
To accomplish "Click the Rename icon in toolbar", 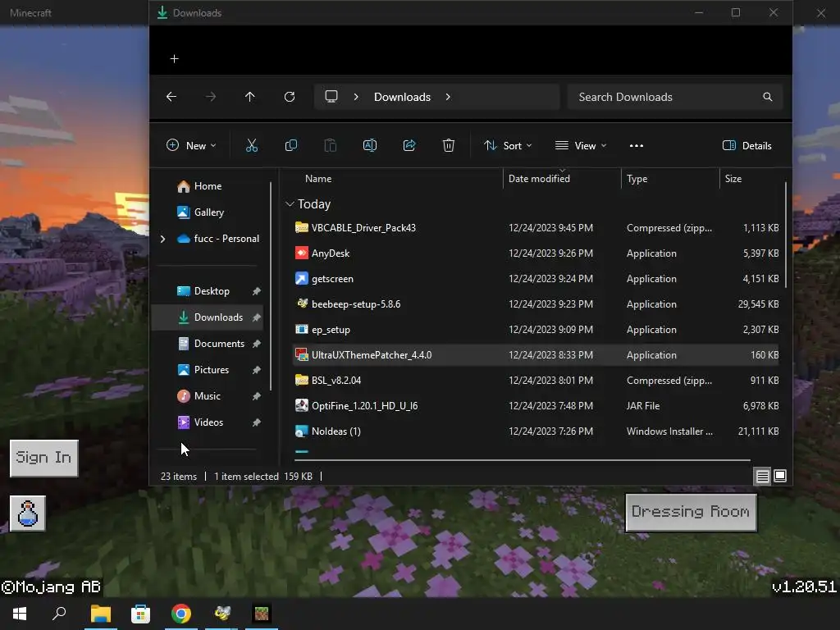I will pyautogui.click(x=370, y=145).
